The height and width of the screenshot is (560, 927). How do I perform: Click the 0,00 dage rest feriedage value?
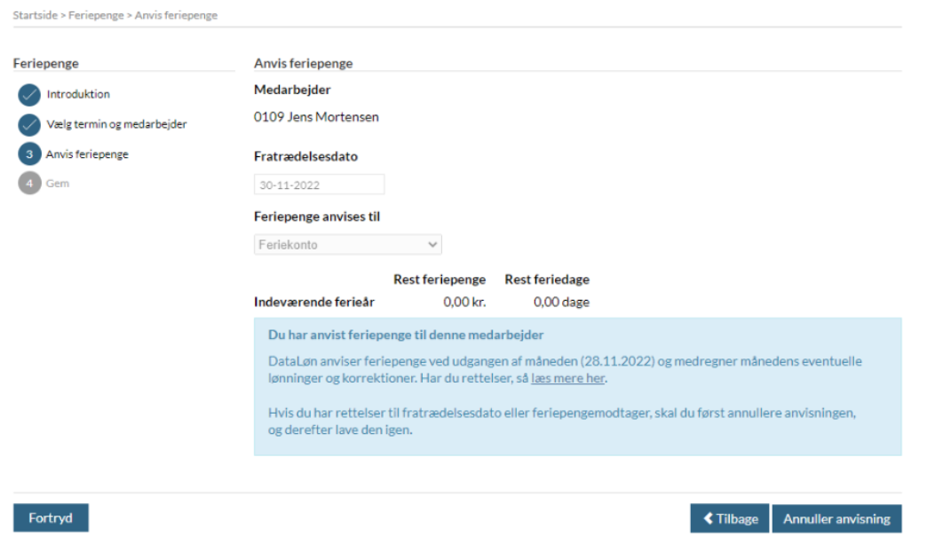coord(561,302)
